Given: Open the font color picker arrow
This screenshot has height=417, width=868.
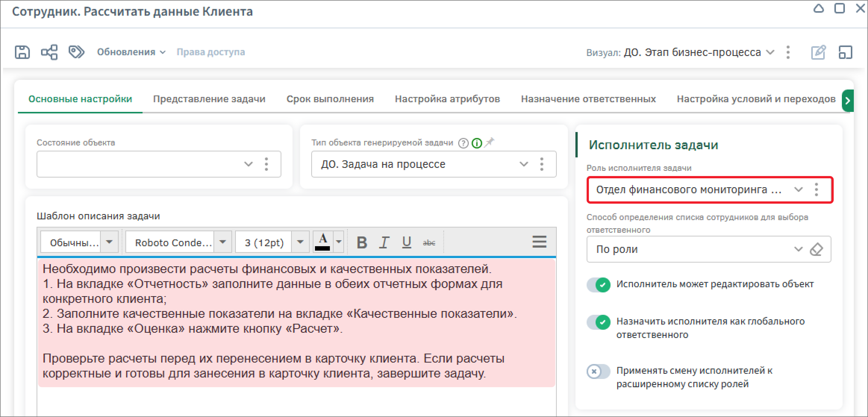Looking at the screenshot, I should 339,242.
